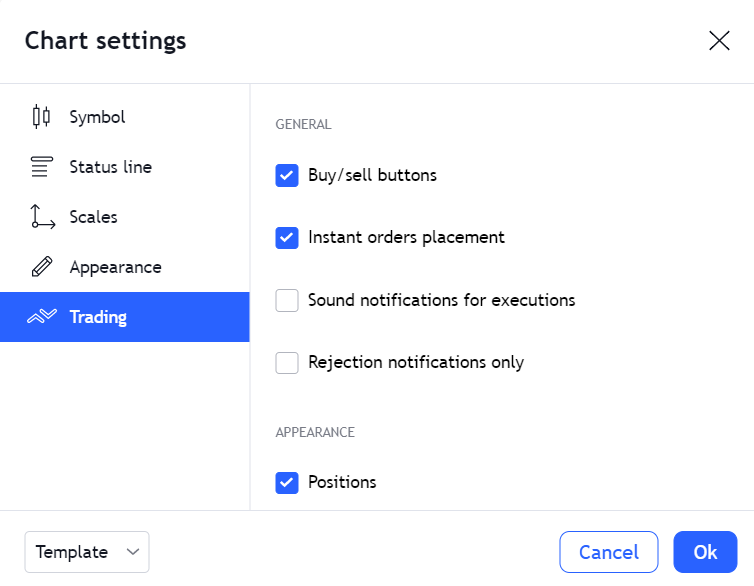This screenshot has height=586, width=754.
Task: Toggle the Positions checkbox
Action: point(287,483)
